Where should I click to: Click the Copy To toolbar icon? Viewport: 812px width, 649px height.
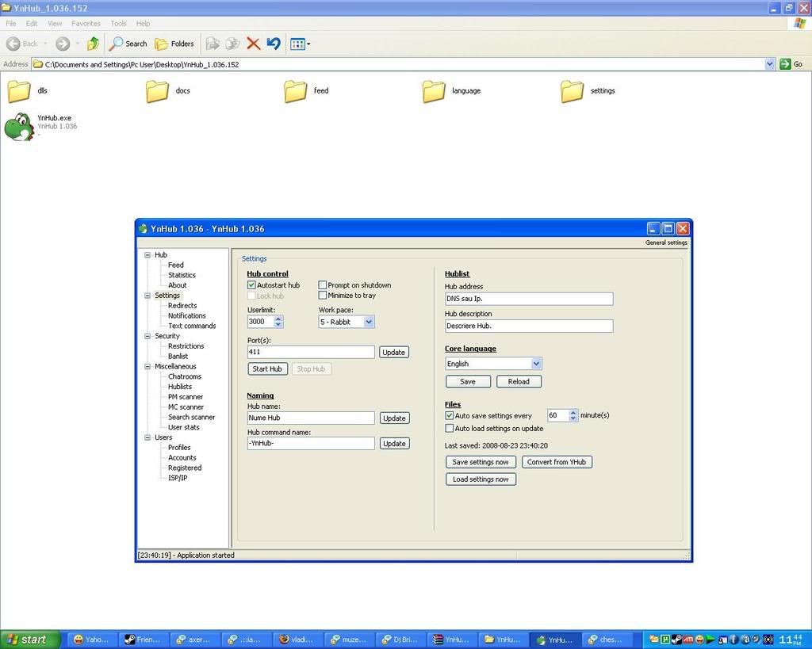(x=232, y=44)
